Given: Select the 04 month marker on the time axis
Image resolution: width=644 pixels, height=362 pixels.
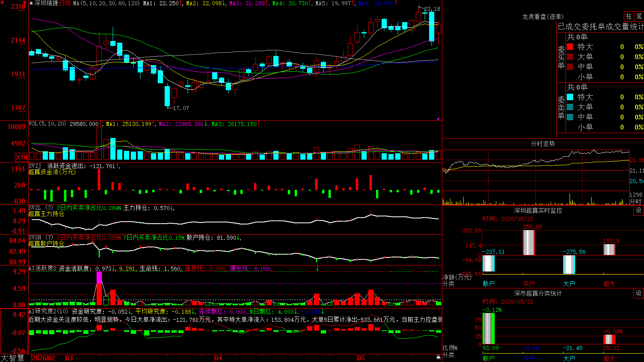Looking at the screenshot, I should tap(218, 358).
